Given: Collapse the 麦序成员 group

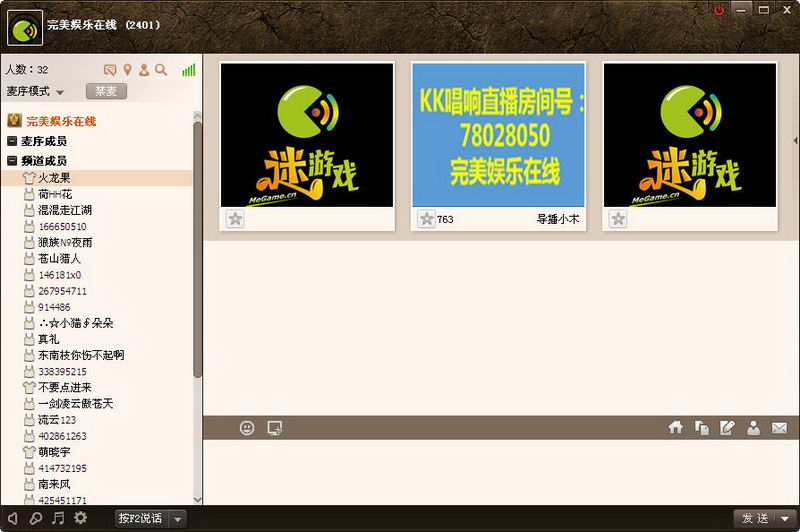Looking at the screenshot, I should pyautogui.click(x=12, y=141).
